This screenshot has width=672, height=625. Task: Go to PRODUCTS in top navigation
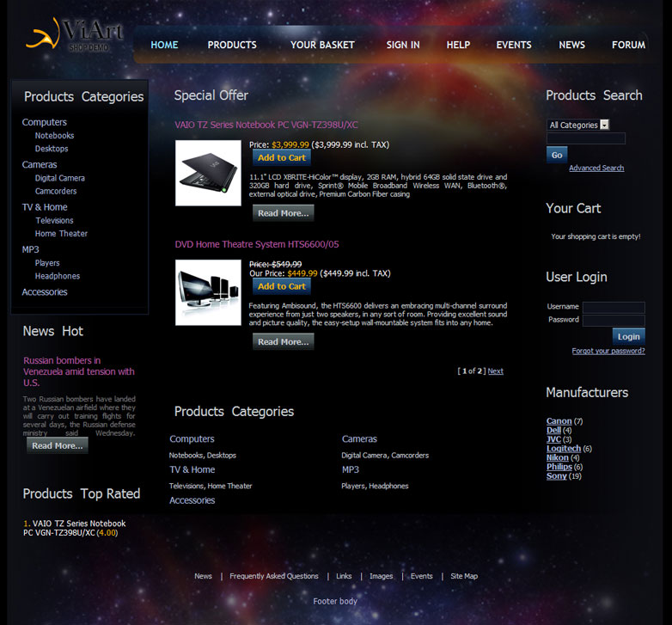tap(232, 45)
